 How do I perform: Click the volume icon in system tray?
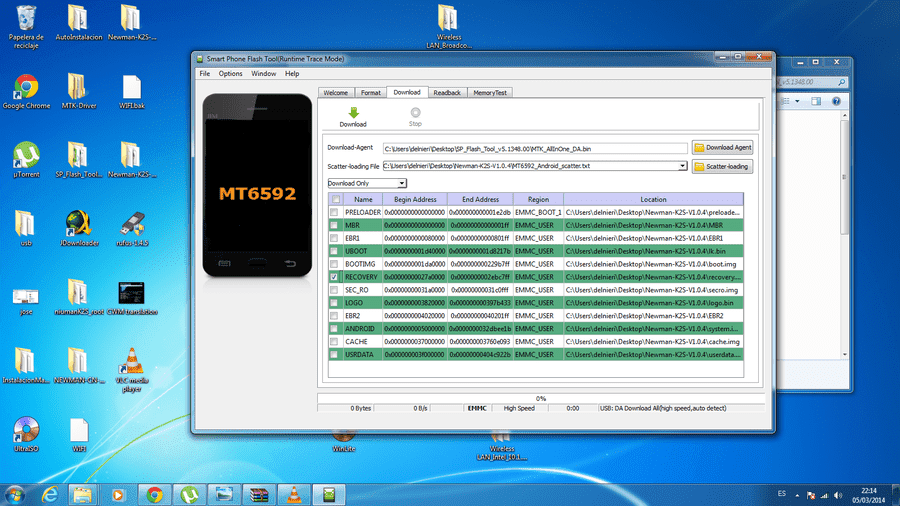coord(837,495)
